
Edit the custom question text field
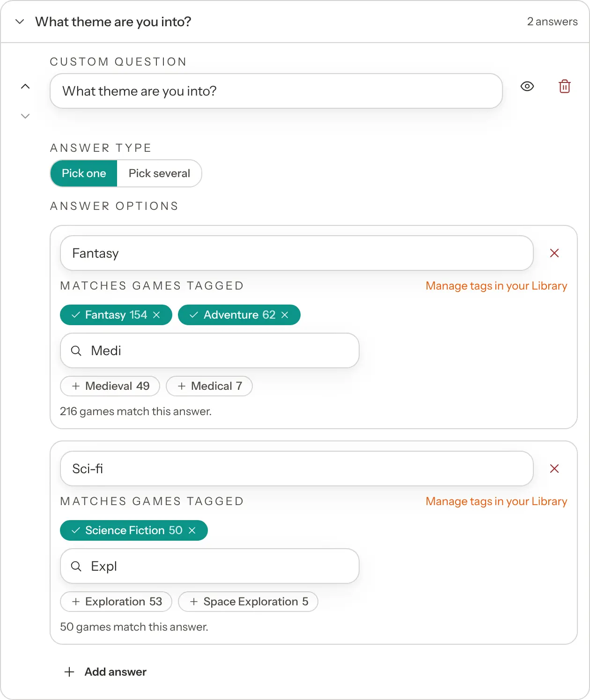point(276,91)
